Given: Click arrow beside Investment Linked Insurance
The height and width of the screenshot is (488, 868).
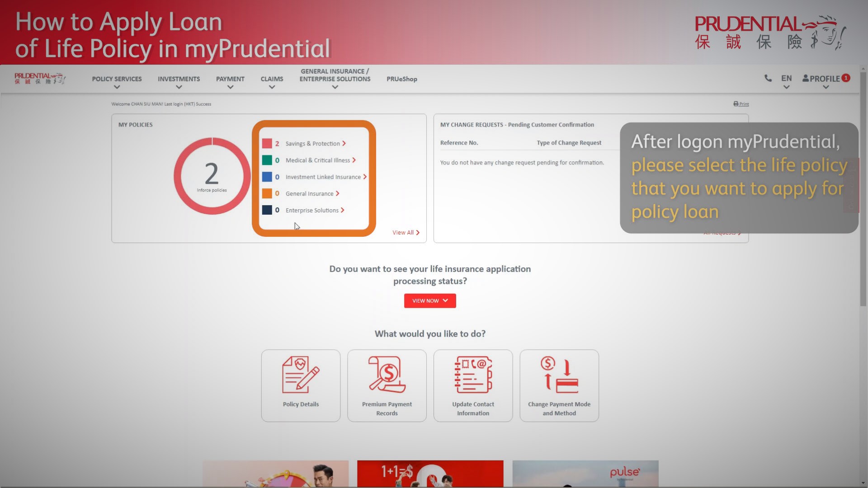Looking at the screenshot, I should tap(365, 177).
